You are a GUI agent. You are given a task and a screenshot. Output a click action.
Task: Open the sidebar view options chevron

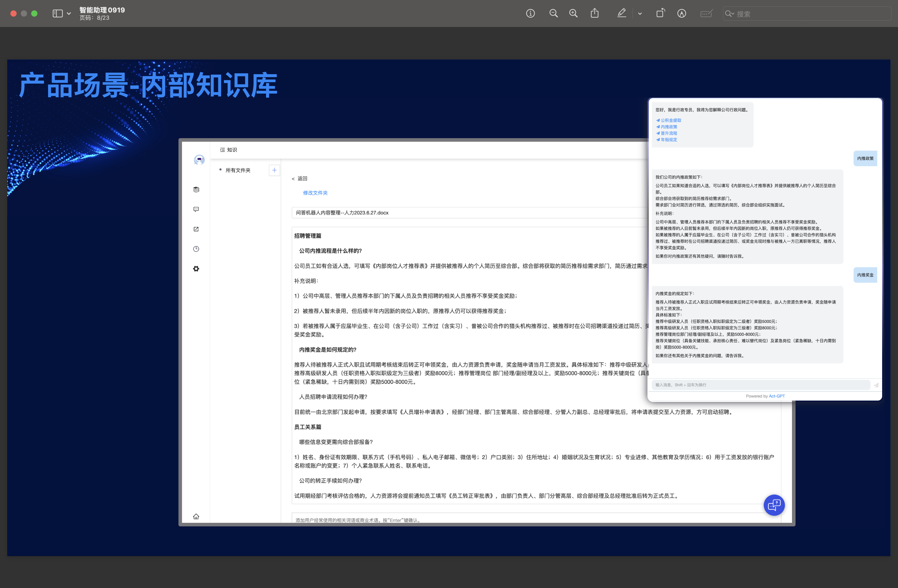point(69,14)
